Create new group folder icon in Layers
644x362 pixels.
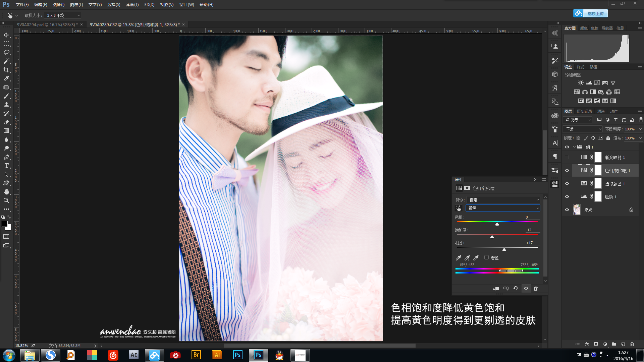click(614, 344)
